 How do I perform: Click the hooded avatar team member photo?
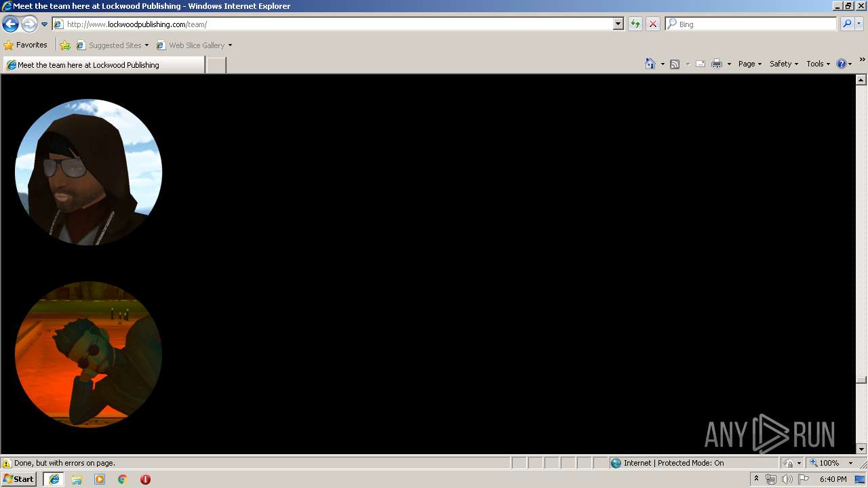point(88,172)
